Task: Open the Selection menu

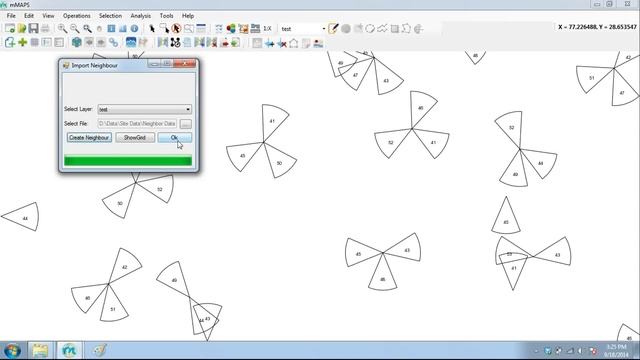Action: tap(110, 16)
